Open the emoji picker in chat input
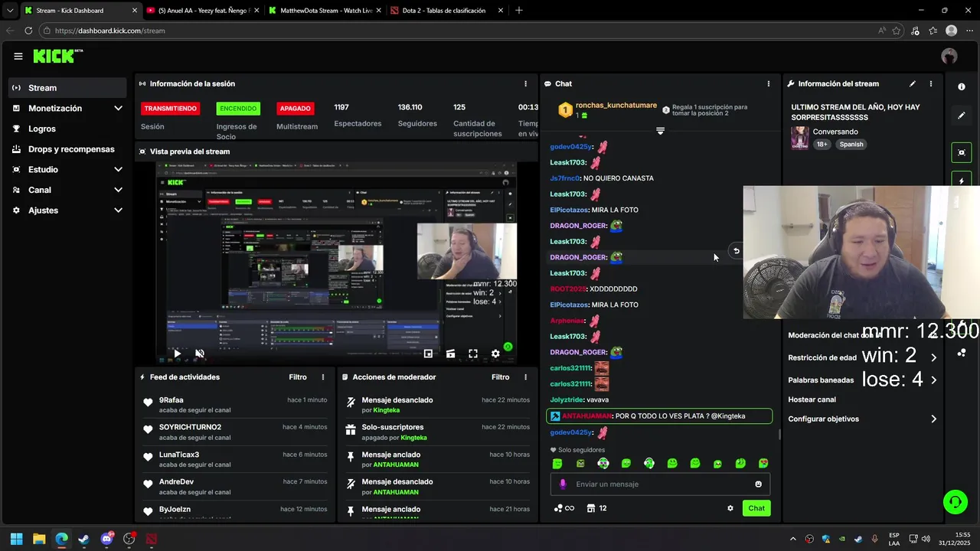 tap(759, 484)
